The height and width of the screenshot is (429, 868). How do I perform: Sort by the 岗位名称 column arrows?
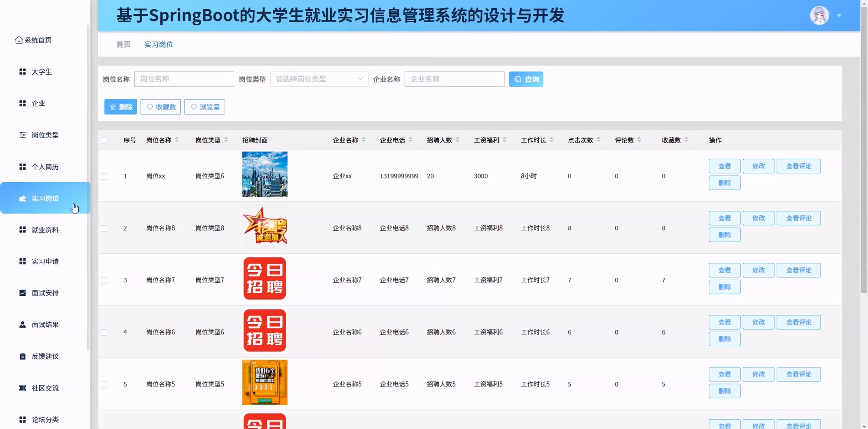[x=177, y=140]
